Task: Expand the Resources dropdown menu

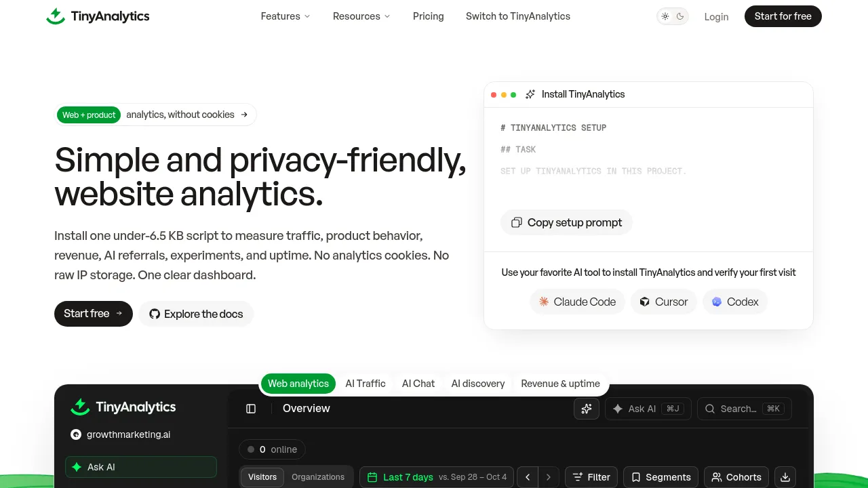Action: (x=361, y=16)
